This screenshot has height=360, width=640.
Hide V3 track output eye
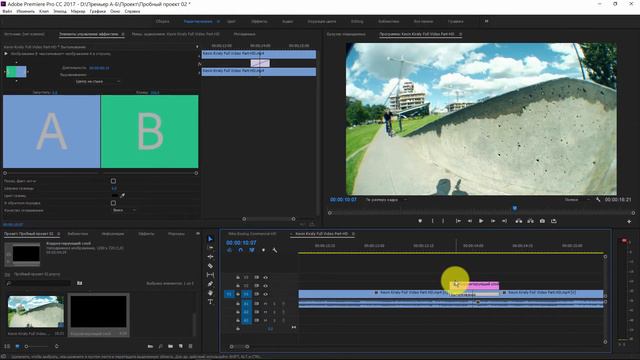click(x=265, y=278)
